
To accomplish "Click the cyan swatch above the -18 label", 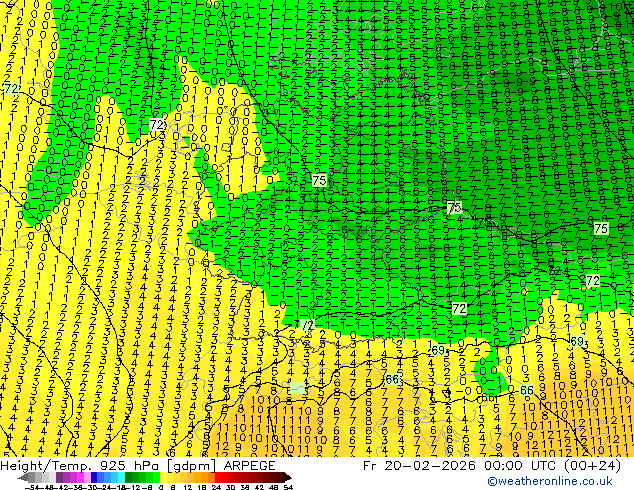I will (x=121, y=477).
